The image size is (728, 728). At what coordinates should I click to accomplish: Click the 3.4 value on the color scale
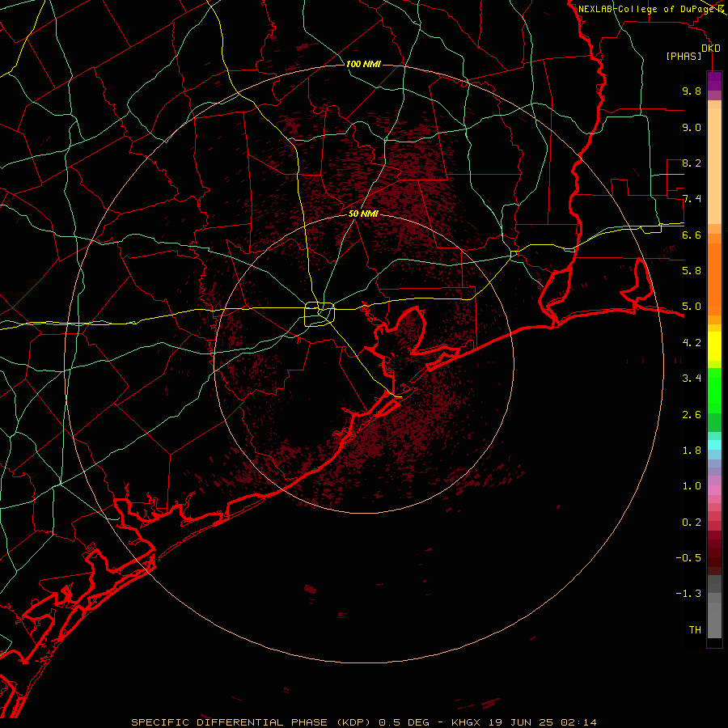tap(692, 379)
